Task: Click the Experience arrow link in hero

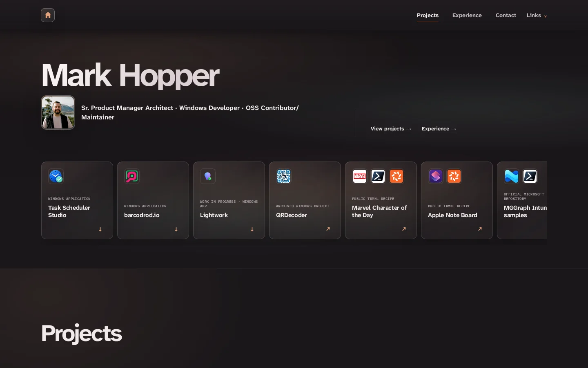Action: click(x=439, y=129)
